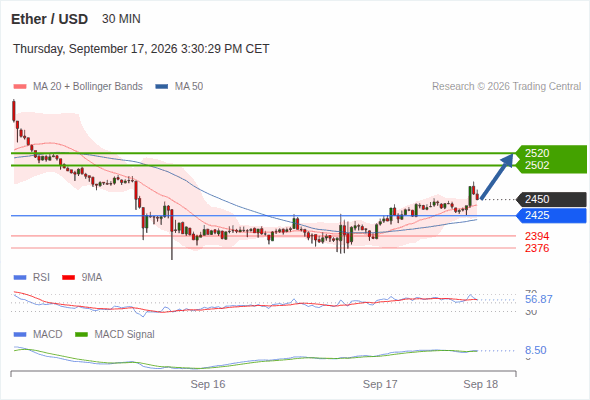Click the Sep 16 date axis label
The height and width of the screenshot is (400, 590).
208,384
